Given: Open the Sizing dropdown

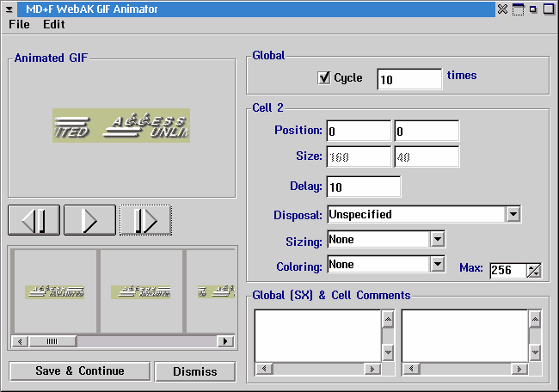Looking at the screenshot, I should 438,239.
